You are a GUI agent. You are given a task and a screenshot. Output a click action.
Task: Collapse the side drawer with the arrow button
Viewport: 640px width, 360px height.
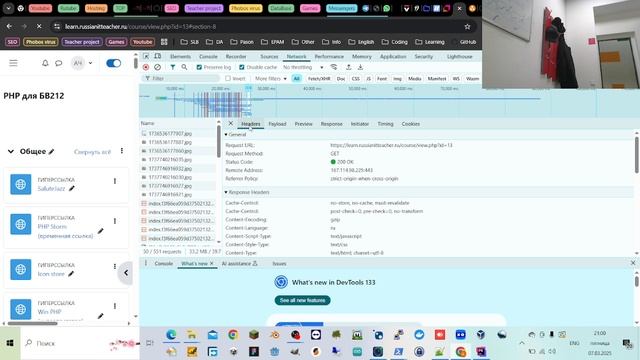(126, 273)
